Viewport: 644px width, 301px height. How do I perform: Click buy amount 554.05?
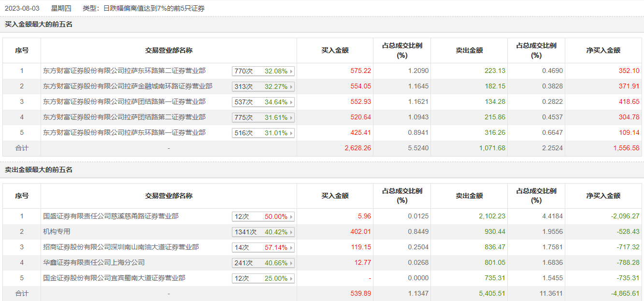360,86
